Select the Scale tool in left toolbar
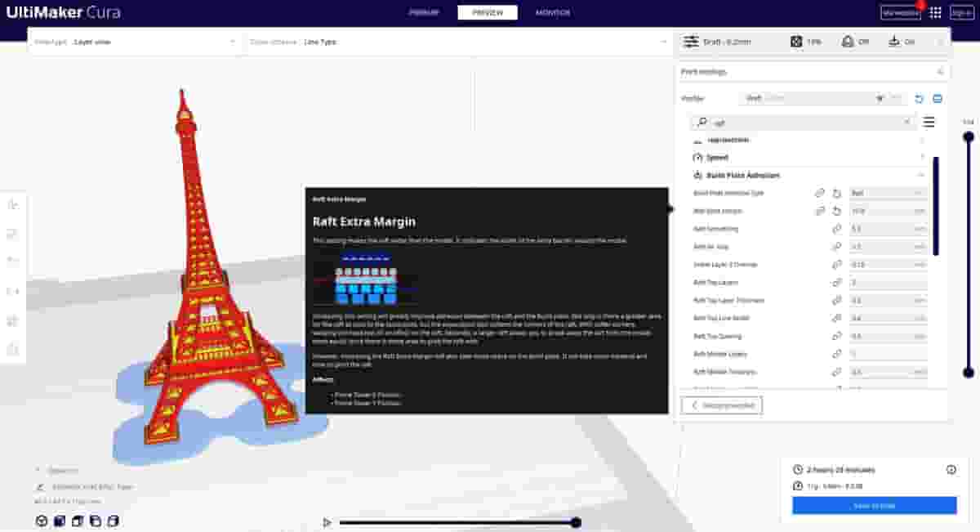This screenshot has height=532, width=980. pyautogui.click(x=14, y=233)
